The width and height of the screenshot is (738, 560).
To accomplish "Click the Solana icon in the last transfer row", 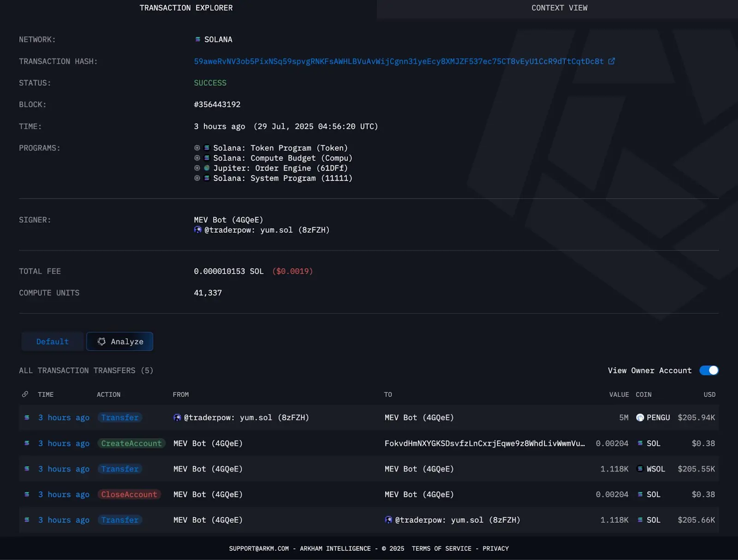I will (x=27, y=520).
